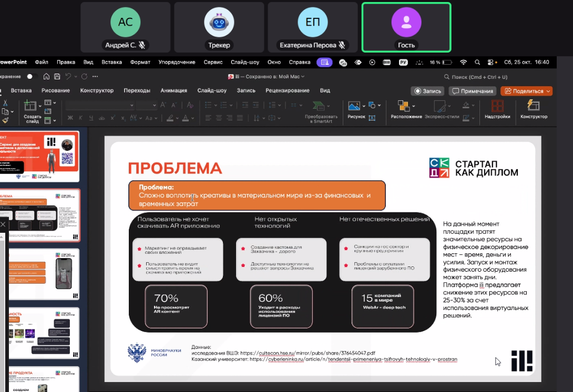Expand the slide layout dropdown
Image resolution: width=573 pixels, height=392 pixels.
54,103
